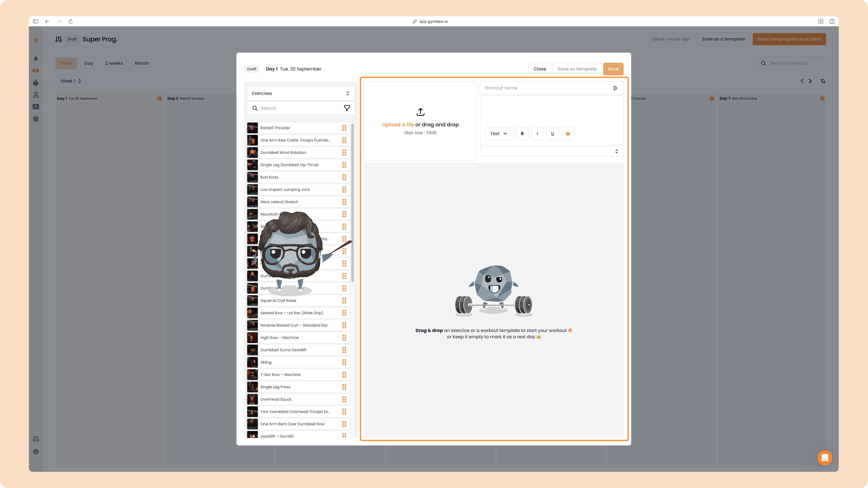
Task: Click browser back arrow
Action: [x=47, y=21]
